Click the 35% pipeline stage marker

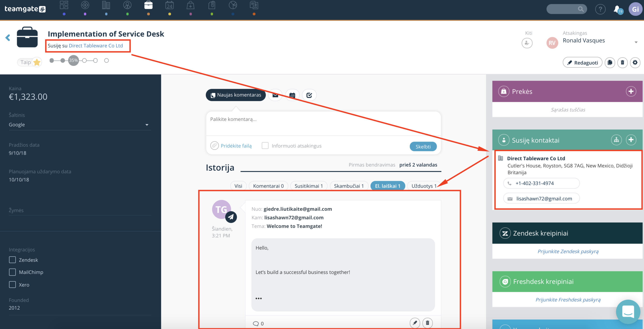click(73, 60)
